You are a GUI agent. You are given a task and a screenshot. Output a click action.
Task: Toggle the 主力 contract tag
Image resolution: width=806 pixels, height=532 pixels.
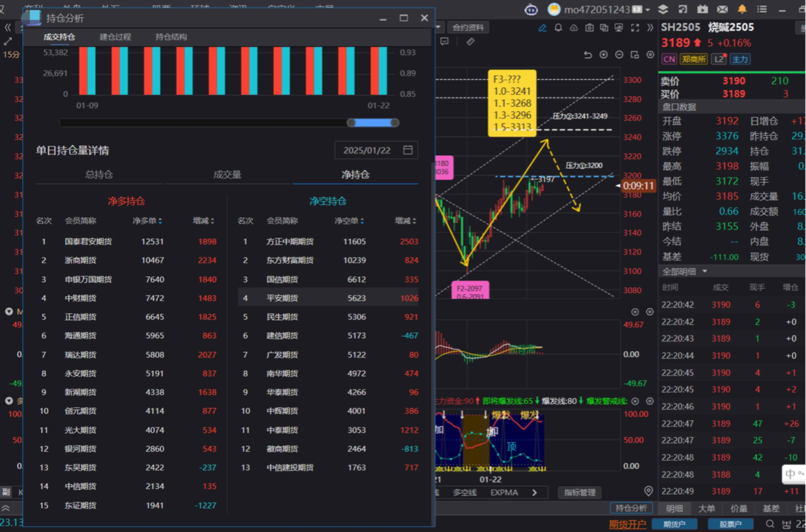[x=740, y=59]
